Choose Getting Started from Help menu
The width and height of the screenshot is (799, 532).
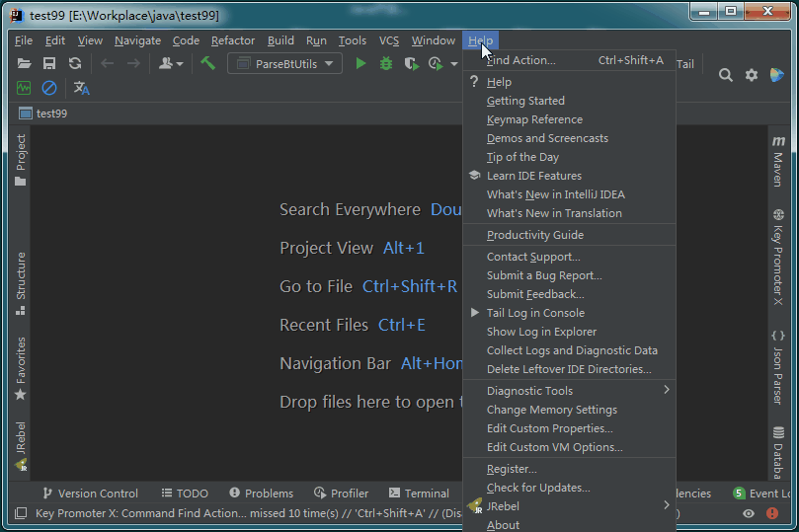569,101
